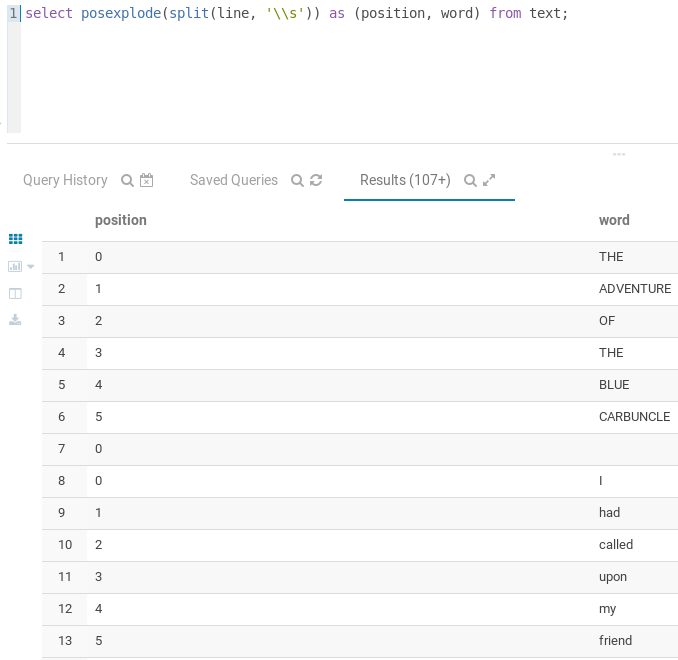The width and height of the screenshot is (678, 660).
Task: Select the ADVENTURE result cell
Action: [635, 289]
